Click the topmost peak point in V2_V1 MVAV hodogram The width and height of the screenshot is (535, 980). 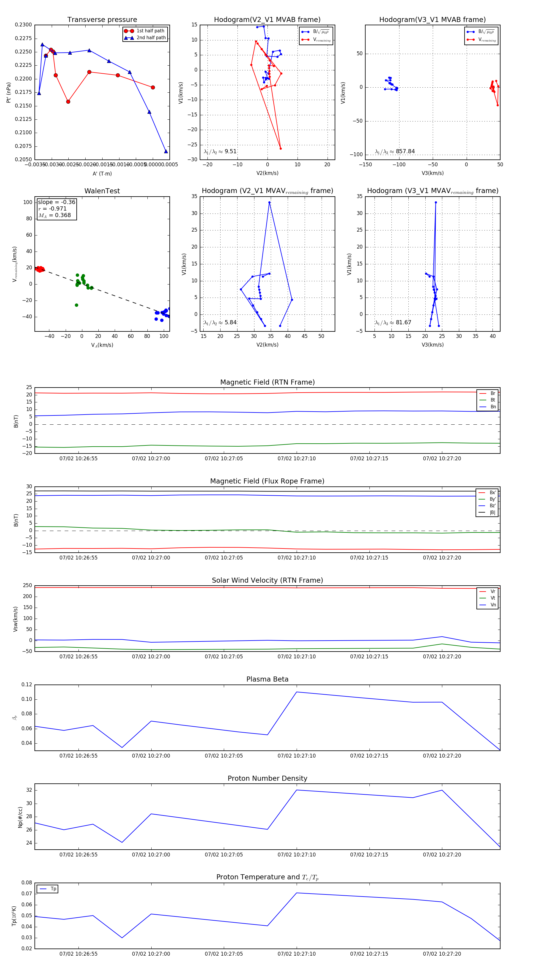tap(269, 203)
